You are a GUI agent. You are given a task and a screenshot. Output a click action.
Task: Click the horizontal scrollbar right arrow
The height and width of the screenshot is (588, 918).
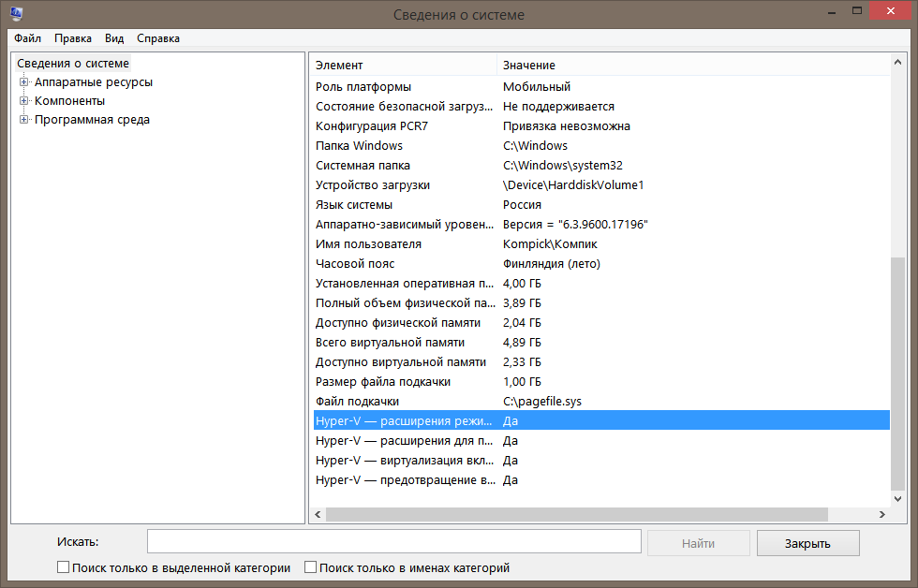tap(881, 514)
